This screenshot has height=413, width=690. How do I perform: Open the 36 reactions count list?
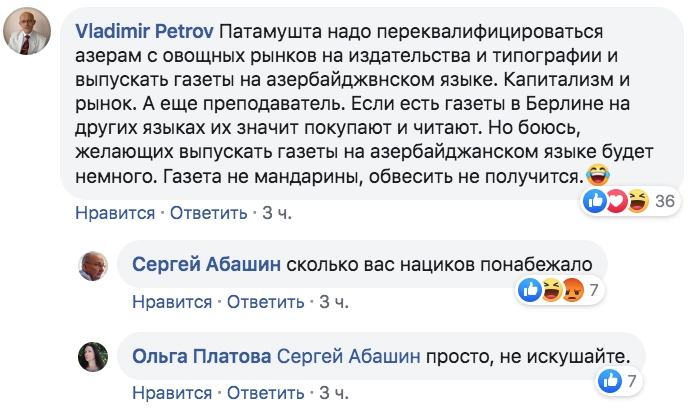664,201
